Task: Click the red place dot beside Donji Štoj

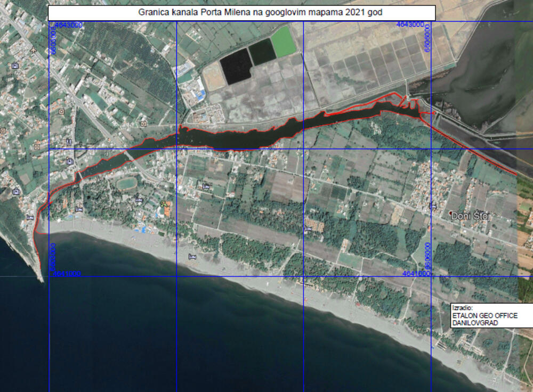Action: pos(451,214)
